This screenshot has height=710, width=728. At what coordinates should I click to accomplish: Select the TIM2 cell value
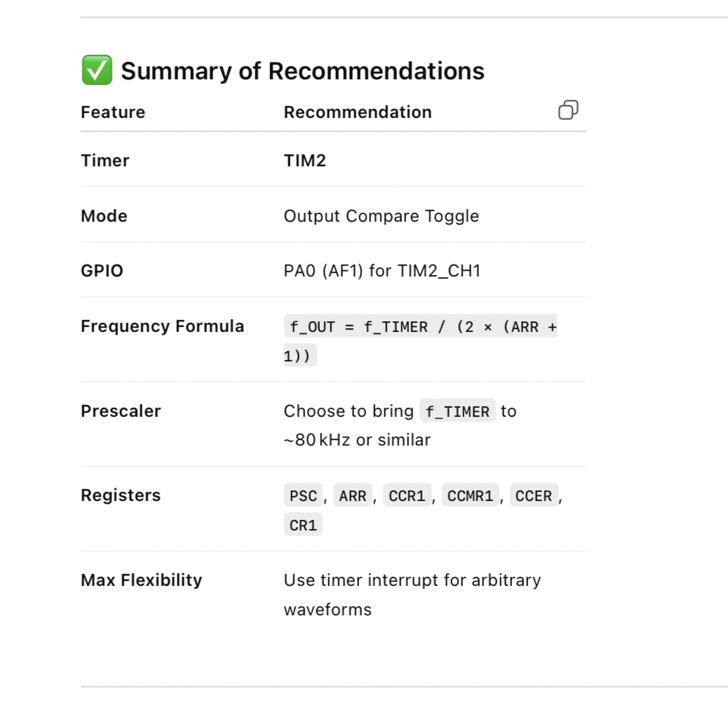coord(305,161)
